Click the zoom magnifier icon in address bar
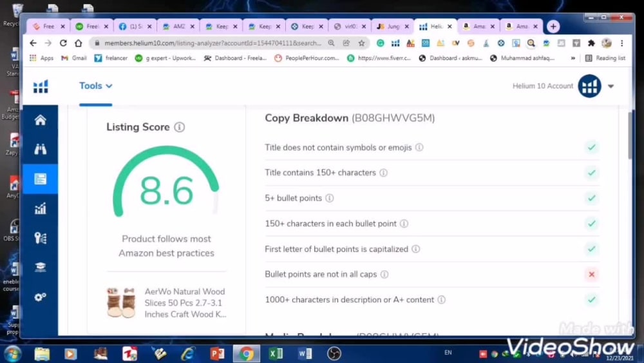 pos(331,43)
